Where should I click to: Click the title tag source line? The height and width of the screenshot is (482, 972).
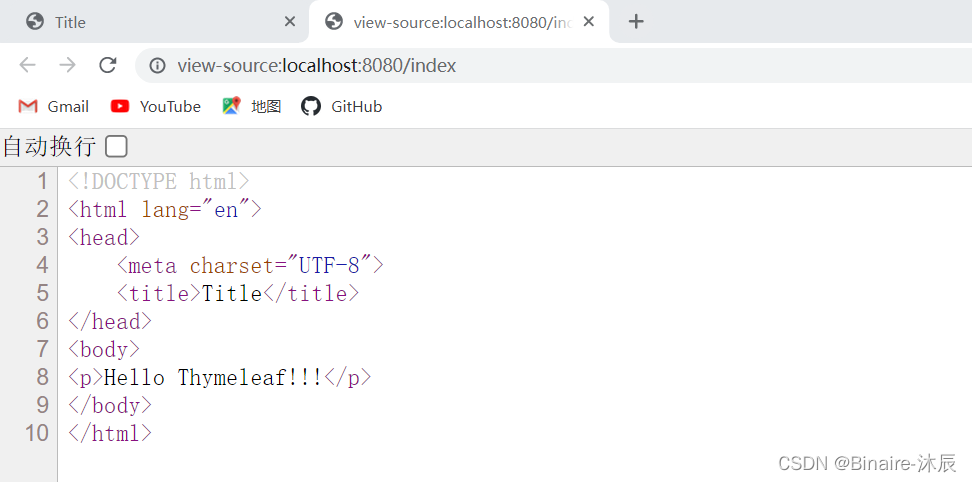point(237,293)
